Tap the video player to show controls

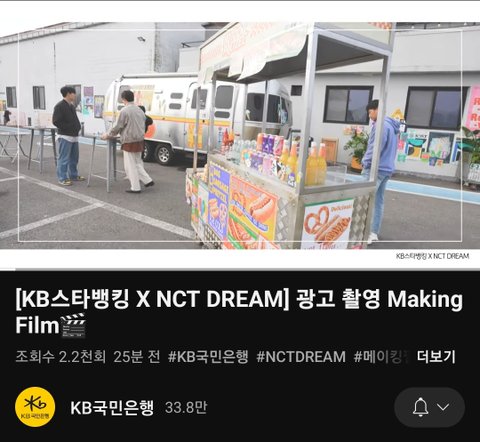(x=240, y=135)
